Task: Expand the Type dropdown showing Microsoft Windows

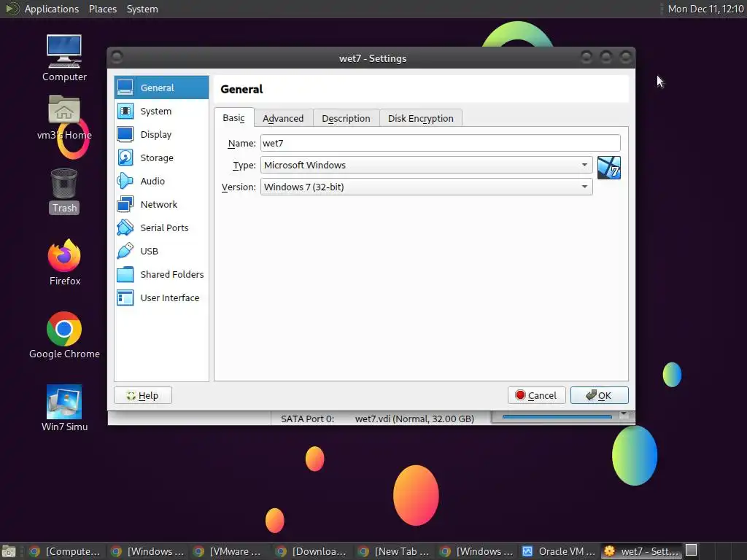Action: coord(426,165)
